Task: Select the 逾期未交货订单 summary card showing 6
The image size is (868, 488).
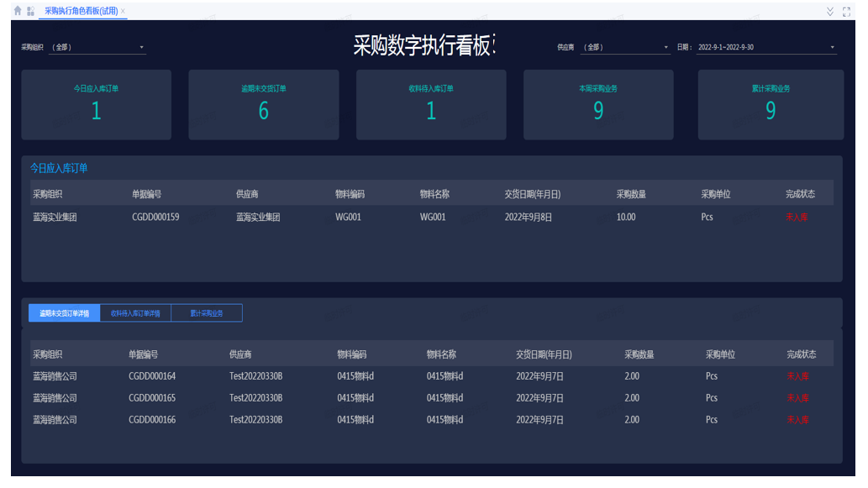Action: (263, 104)
